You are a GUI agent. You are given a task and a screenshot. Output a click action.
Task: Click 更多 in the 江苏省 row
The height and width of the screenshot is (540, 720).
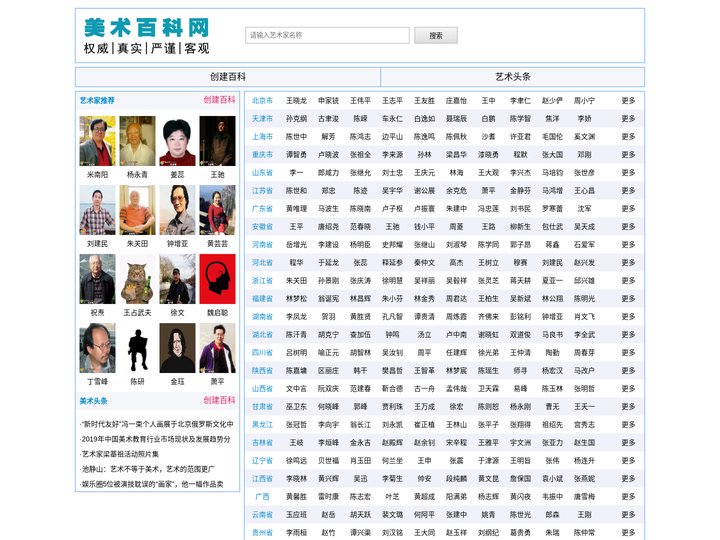[628, 191]
